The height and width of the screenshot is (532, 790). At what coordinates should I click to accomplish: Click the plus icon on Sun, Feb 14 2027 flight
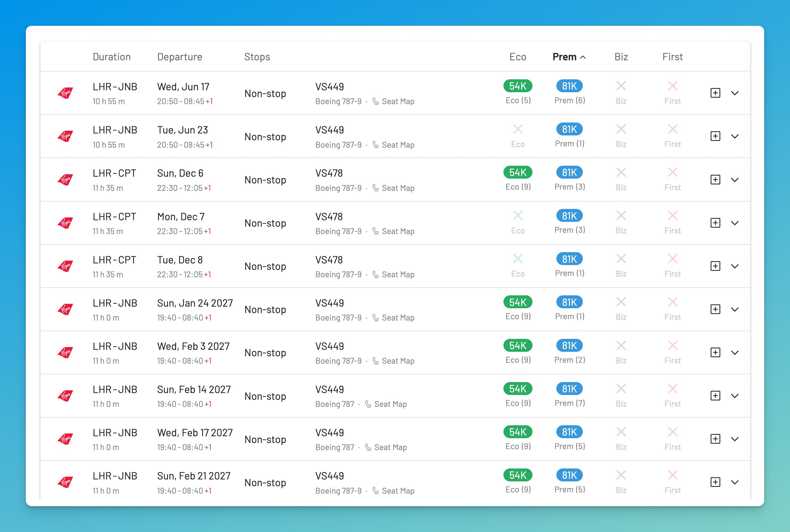tap(715, 396)
